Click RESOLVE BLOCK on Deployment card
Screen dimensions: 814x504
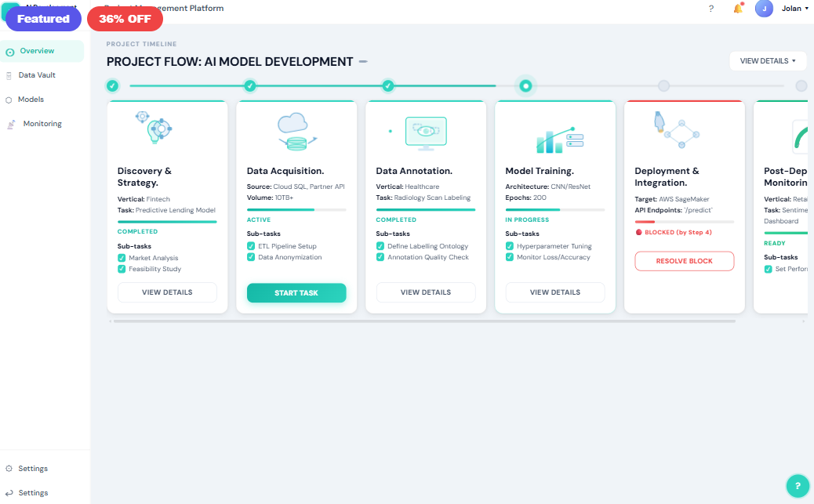click(684, 261)
